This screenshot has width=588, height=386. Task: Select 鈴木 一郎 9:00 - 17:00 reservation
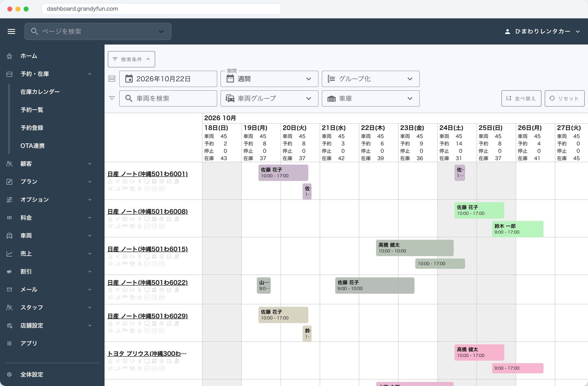click(x=518, y=229)
